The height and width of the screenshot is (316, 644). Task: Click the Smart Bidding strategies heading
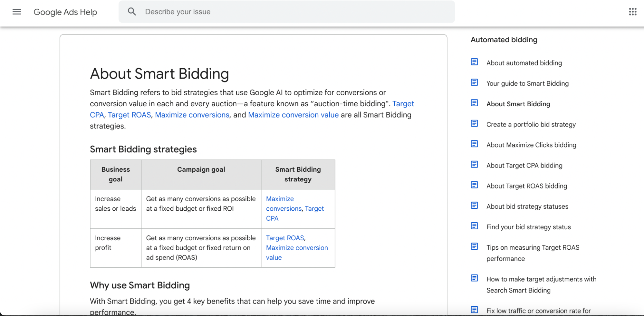coord(143,149)
